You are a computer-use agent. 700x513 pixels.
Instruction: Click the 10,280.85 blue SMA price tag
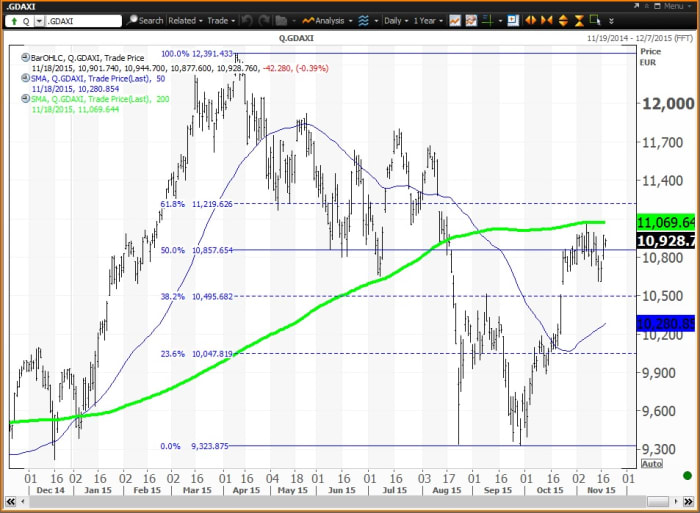click(666, 323)
